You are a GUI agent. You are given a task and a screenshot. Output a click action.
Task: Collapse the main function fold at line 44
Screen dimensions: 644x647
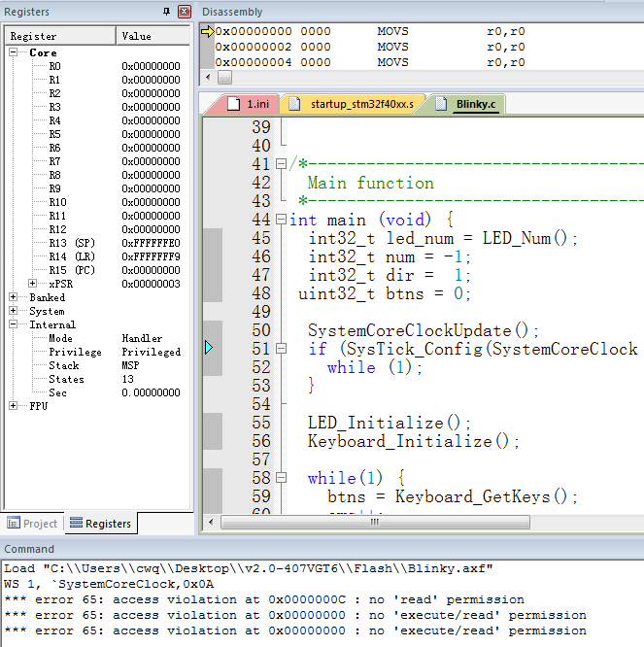tap(281, 220)
